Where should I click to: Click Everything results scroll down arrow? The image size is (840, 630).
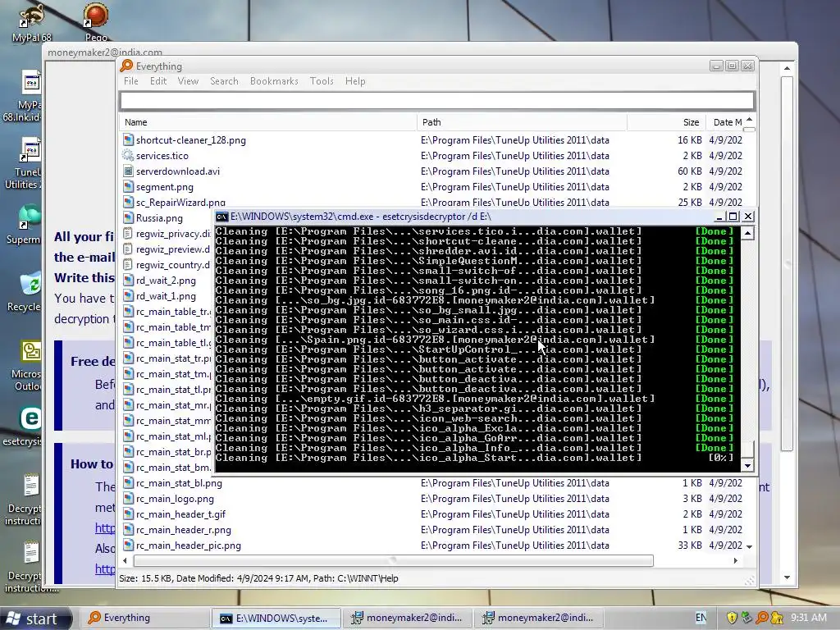pos(749,546)
